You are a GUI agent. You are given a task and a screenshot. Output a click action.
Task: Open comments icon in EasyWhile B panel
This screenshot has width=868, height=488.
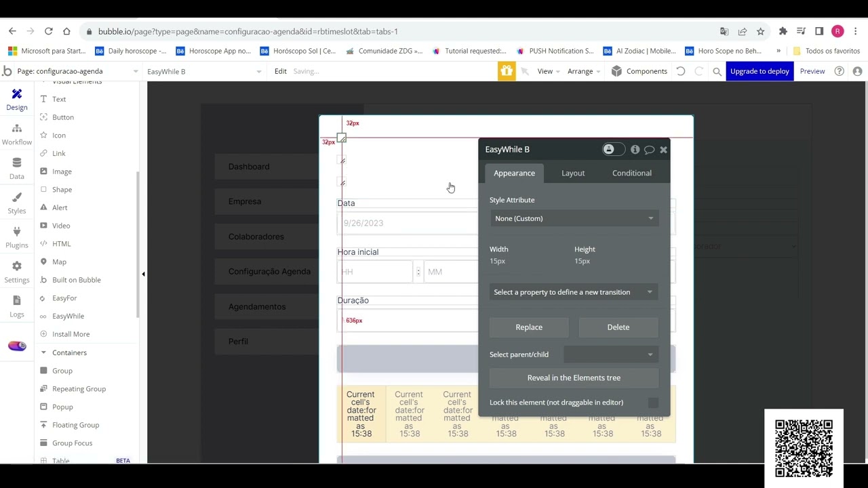(649, 150)
